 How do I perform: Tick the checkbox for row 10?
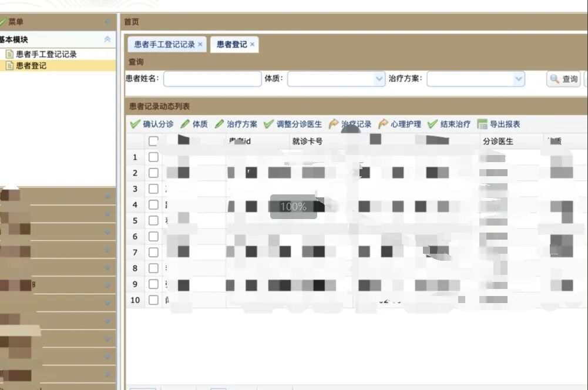click(153, 300)
